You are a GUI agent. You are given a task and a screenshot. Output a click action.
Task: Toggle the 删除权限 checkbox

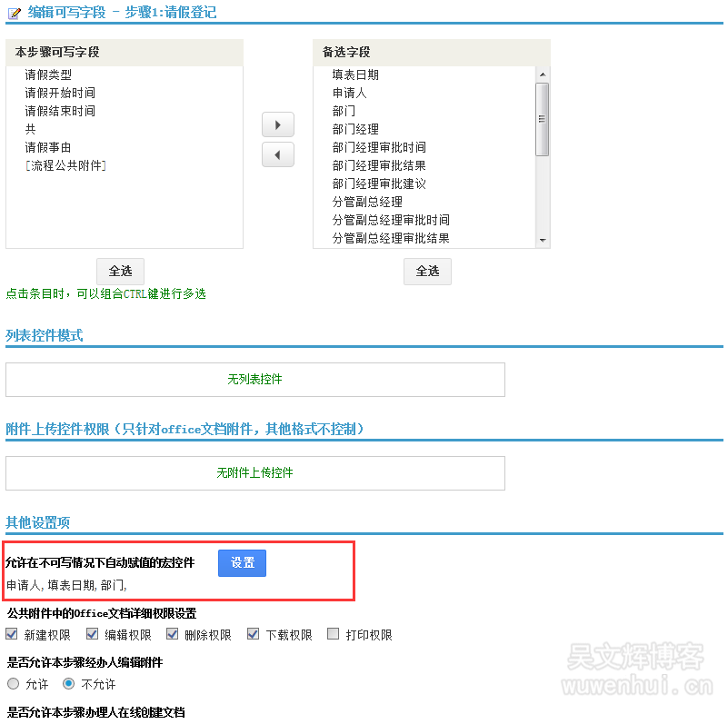[x=173, y=634]
